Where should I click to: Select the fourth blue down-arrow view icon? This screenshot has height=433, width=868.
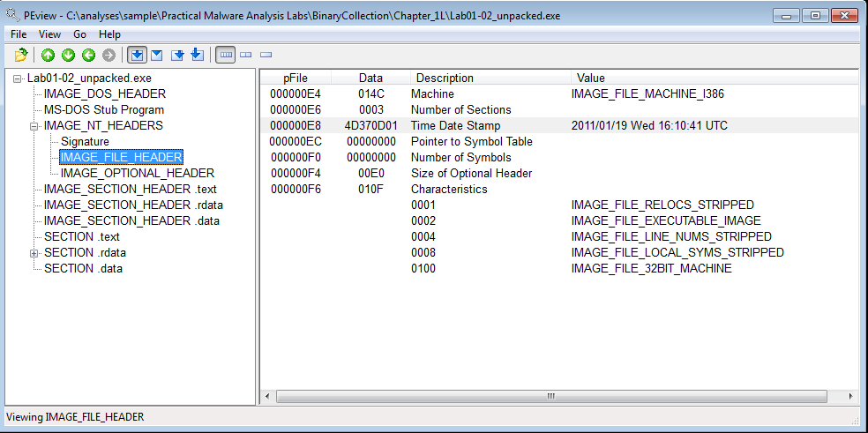pyautogui.click(x=197, y=55)
